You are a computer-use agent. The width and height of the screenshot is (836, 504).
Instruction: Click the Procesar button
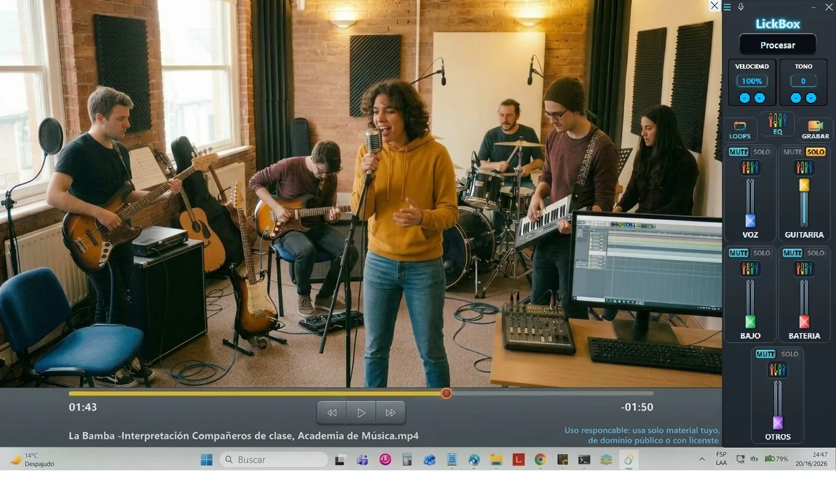click(x=778, y=45)
